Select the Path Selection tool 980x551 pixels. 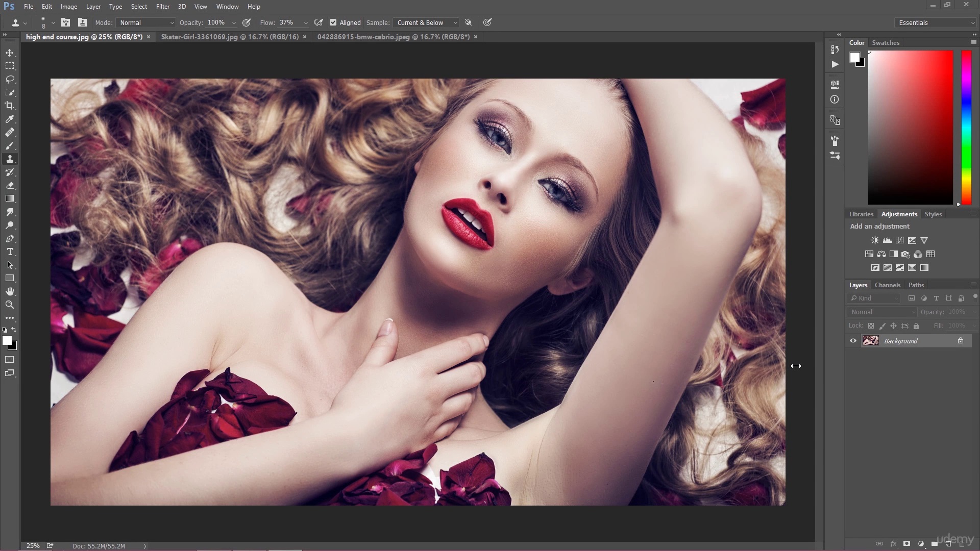pos(10,265)
